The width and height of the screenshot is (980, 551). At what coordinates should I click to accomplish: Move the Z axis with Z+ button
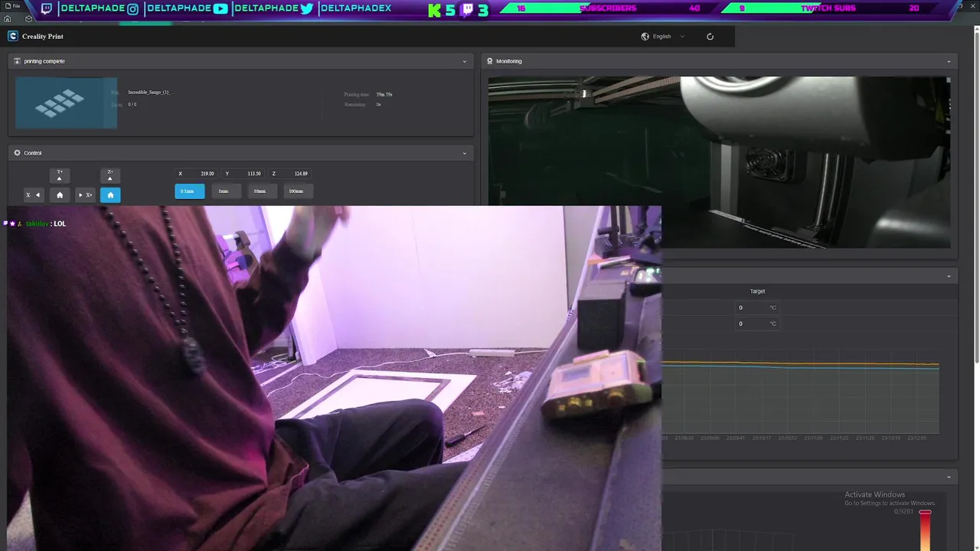pyautogui.click(x=110, y=175)
